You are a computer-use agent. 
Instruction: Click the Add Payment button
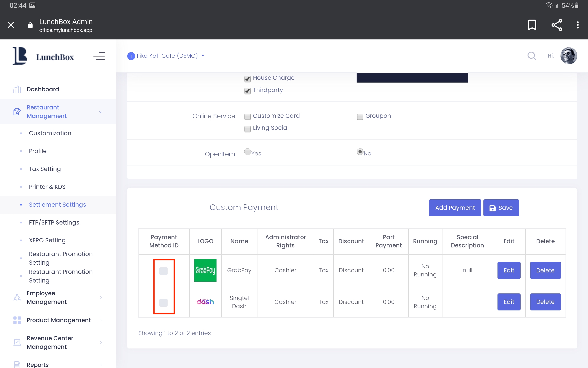(x=455, y=208)
